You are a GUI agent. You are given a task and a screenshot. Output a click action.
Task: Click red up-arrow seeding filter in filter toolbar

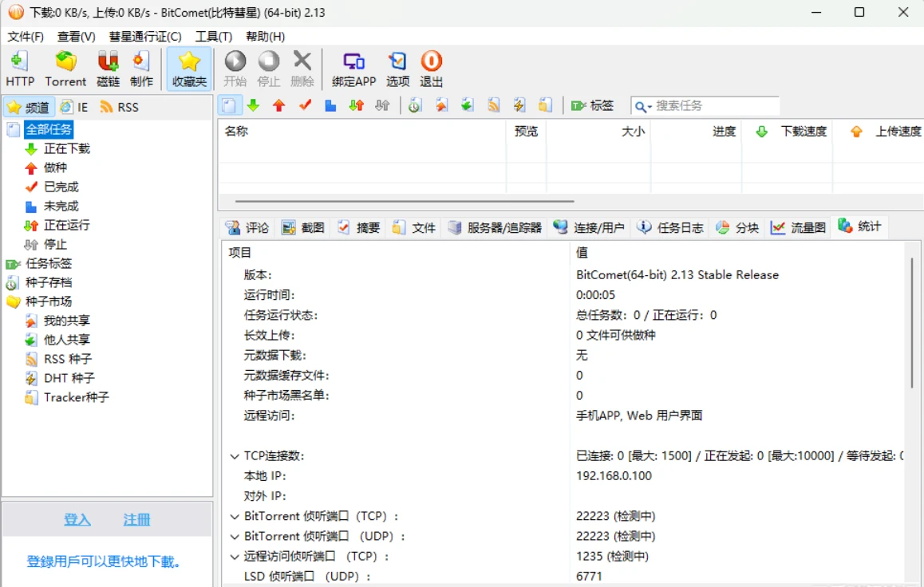(x=279, y=105)
